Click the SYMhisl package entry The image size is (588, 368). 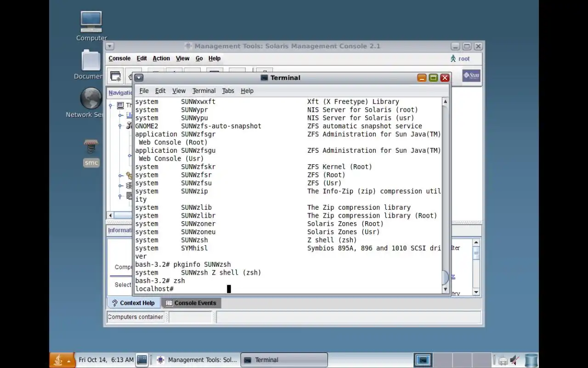[x=194, y=248]
